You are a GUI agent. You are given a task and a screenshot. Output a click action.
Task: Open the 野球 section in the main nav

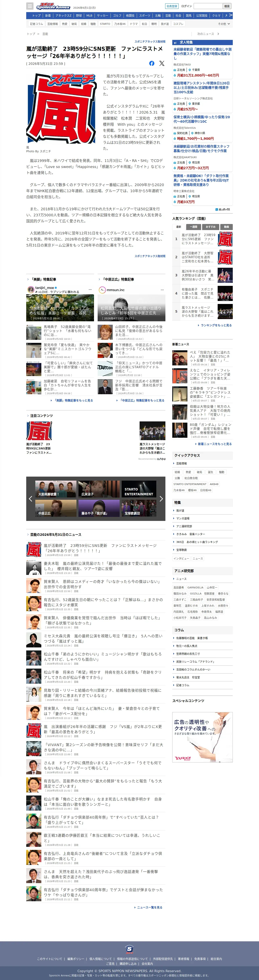click(x=79, y=16)
